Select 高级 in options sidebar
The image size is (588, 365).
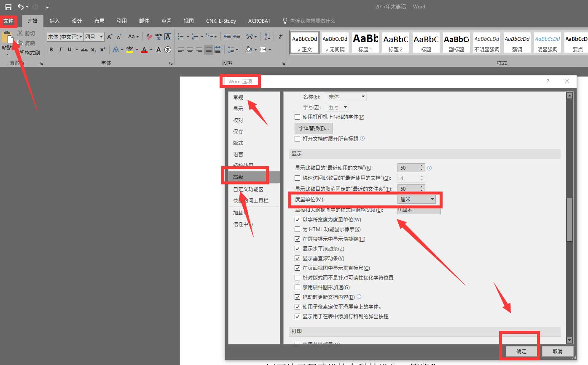pos(254,177)
